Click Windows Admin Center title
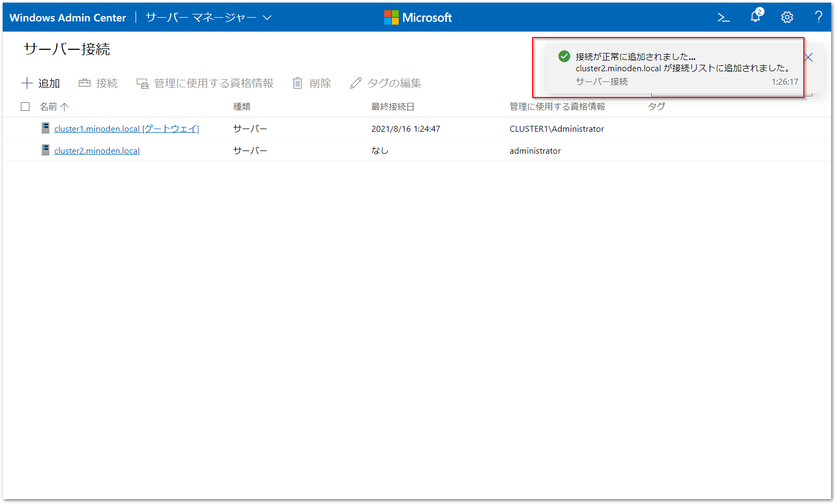This screenshot has height=504, width=836. coord(68,18)
